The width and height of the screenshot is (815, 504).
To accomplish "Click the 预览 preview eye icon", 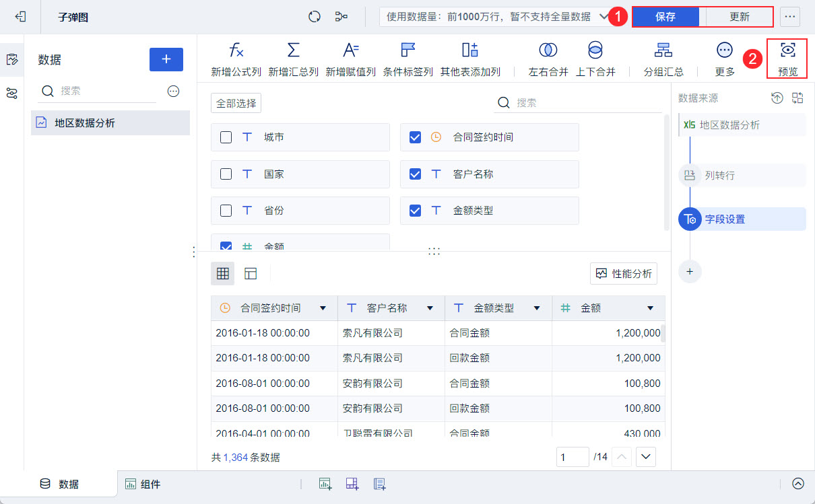I will point(787,50).
